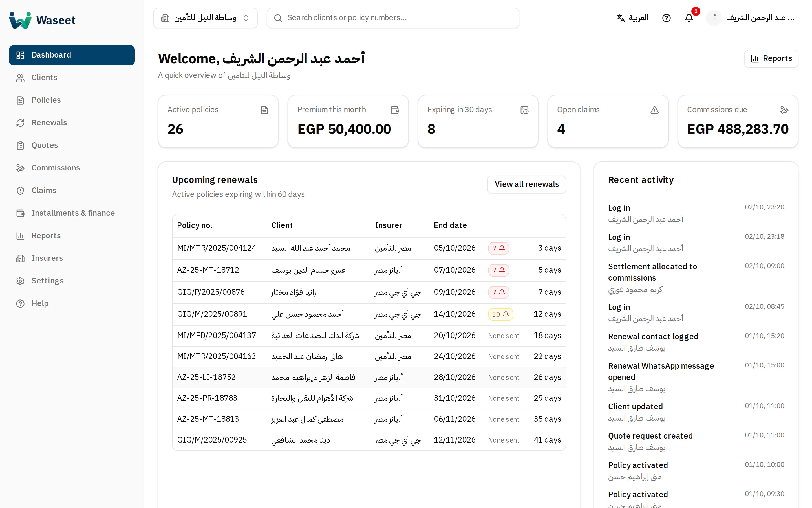This screenshot has height=508, width=812.
Task: Open the user account menu name
Action: click(x=760, y=18)
